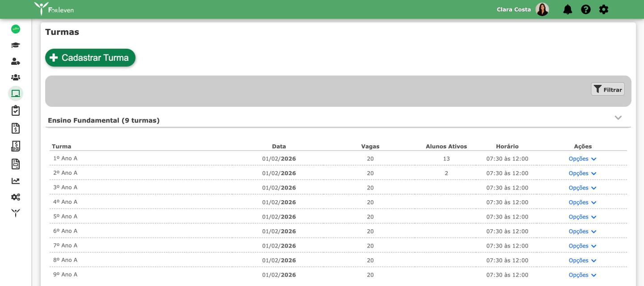Click the Cadastrar Turma button
This screenshot has height=286, width=644.
90,58
